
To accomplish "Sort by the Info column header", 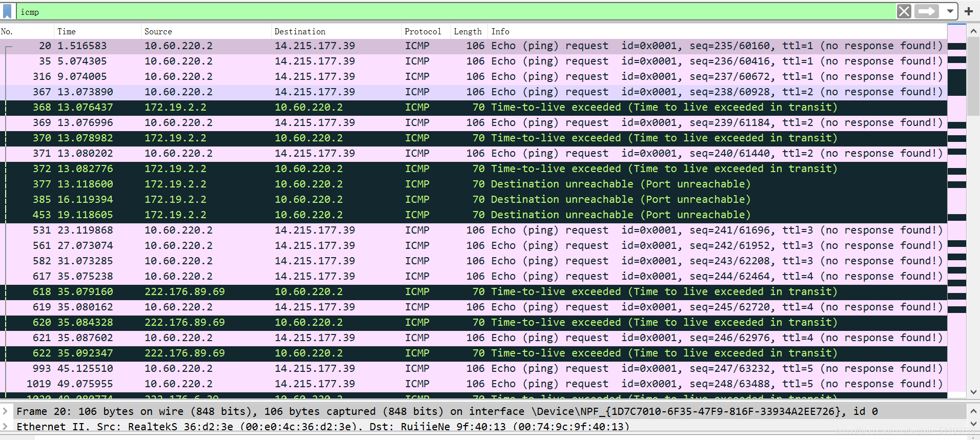I will (718, 31).
